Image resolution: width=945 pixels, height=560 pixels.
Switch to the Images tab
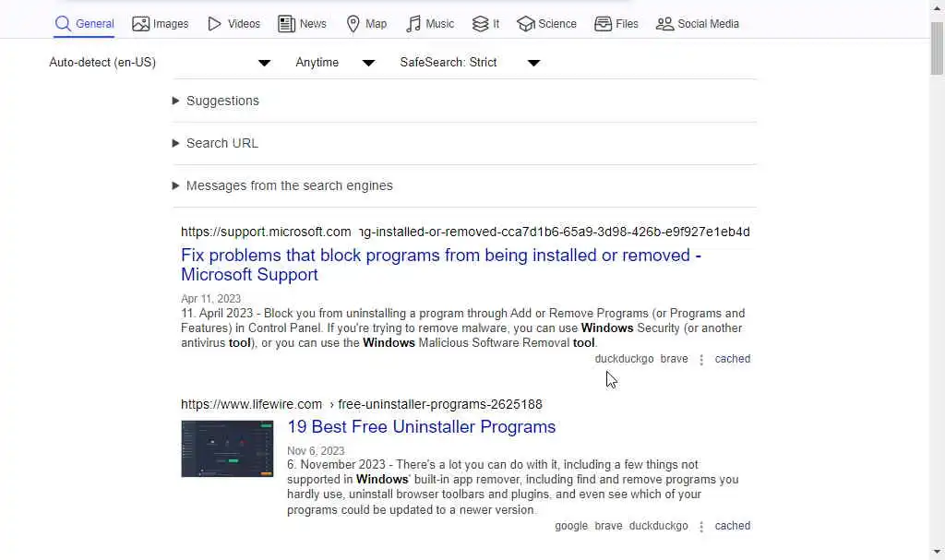coord(161,23)
